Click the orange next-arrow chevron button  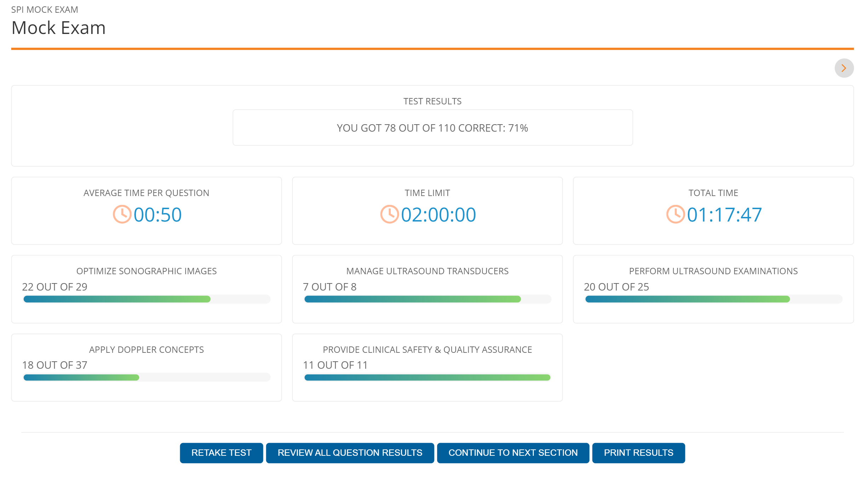coord(844,68)
